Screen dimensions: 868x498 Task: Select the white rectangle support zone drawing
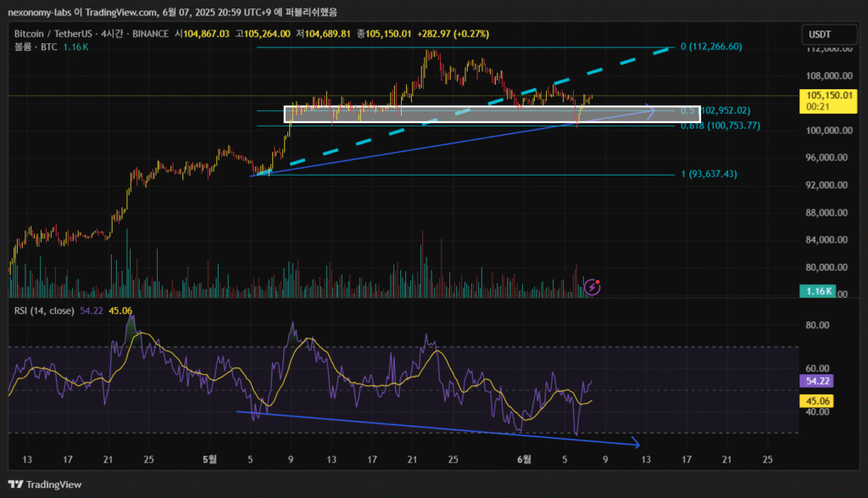pyautogui.click(x=492, y=114)
